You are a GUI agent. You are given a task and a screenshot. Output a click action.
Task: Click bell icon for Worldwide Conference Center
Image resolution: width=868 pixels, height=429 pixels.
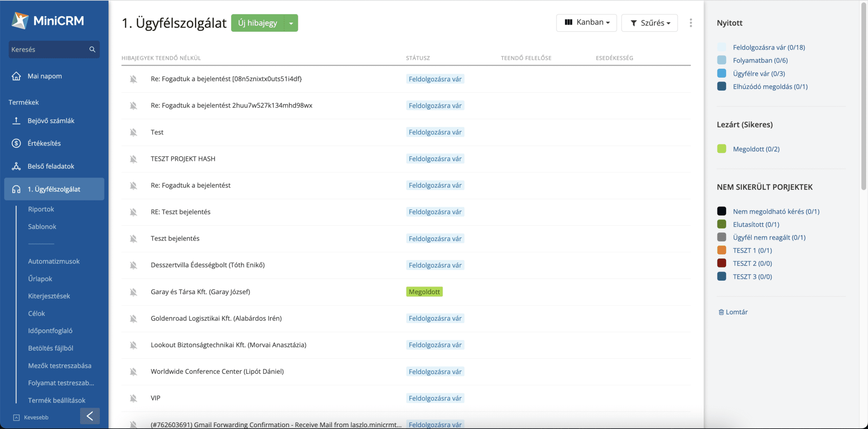133,372
